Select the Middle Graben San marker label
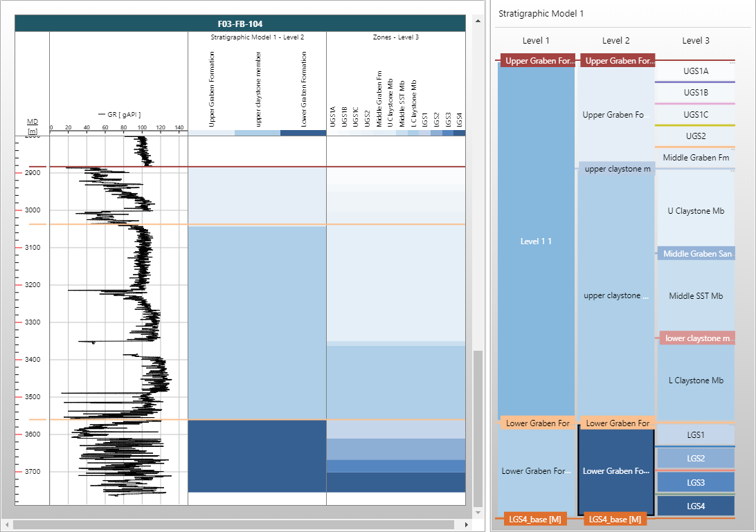Screen dimensions: 756x532 coord(696,254)
